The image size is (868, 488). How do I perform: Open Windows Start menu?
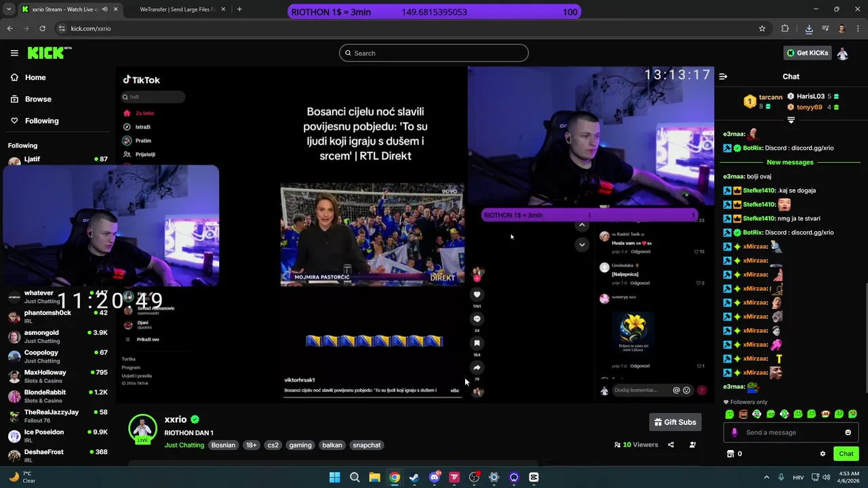coord(334,477)
